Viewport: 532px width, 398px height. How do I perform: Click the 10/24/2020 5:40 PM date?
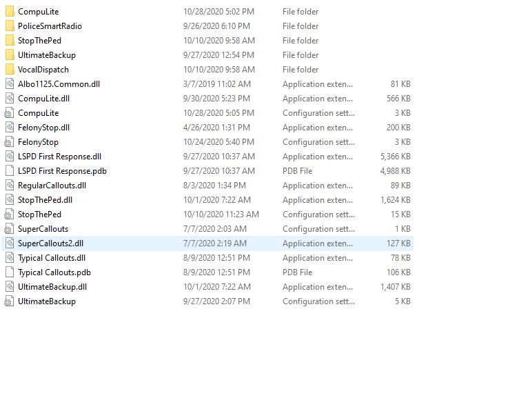(219, 142)
